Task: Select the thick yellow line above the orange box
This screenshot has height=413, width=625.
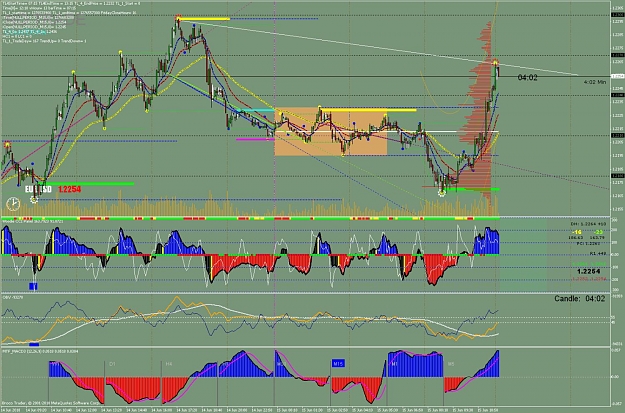Action: coord(368,110)
